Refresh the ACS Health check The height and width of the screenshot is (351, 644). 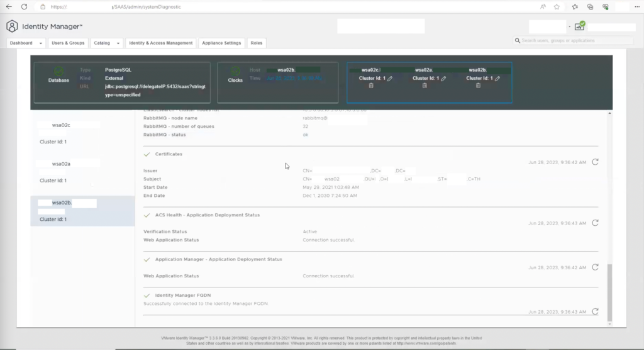click(x=595, y=223)
